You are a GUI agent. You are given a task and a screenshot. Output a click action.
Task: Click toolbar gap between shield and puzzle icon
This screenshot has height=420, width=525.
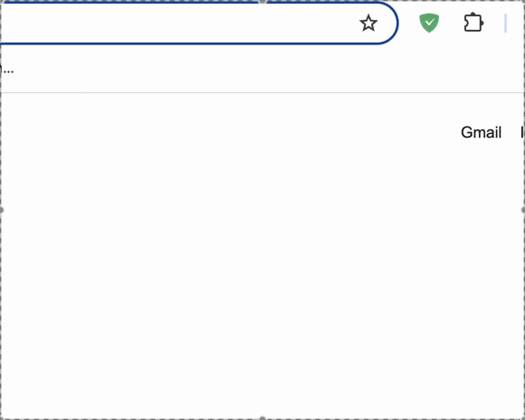point(452,23)
